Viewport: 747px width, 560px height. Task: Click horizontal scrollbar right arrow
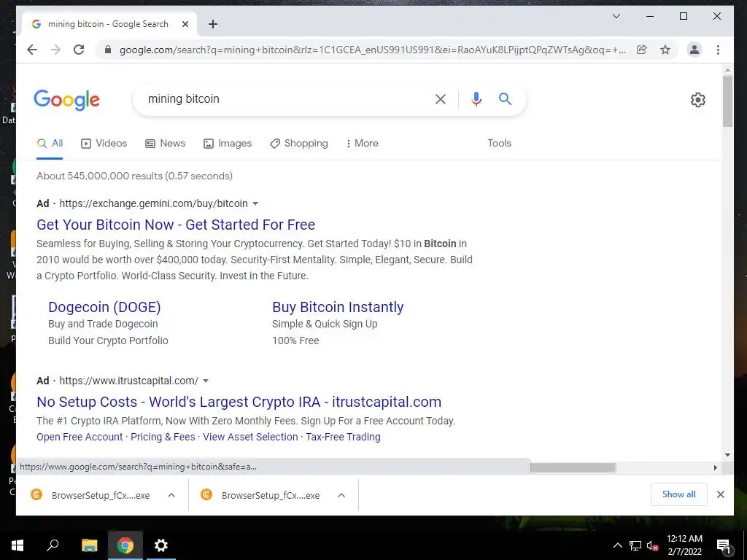pyautogui.click(x=715, y=467)
